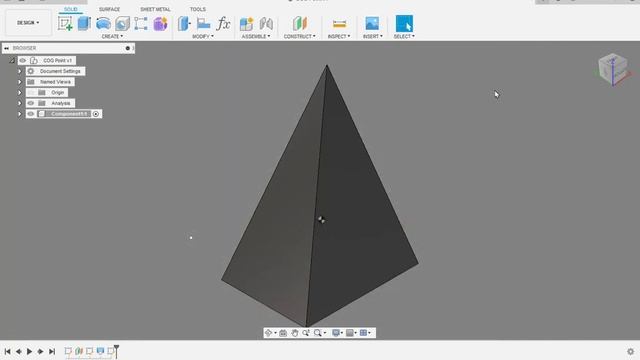Open the Construct dropdown menu
This screenshot has height=360, width=640.
coord(300,36)
